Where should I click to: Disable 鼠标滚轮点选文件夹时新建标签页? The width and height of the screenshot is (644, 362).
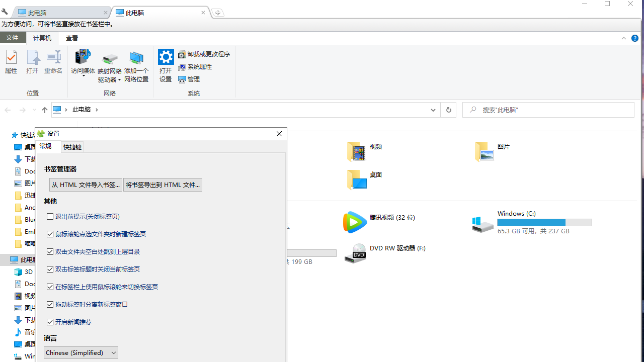(x=50, y=234)
